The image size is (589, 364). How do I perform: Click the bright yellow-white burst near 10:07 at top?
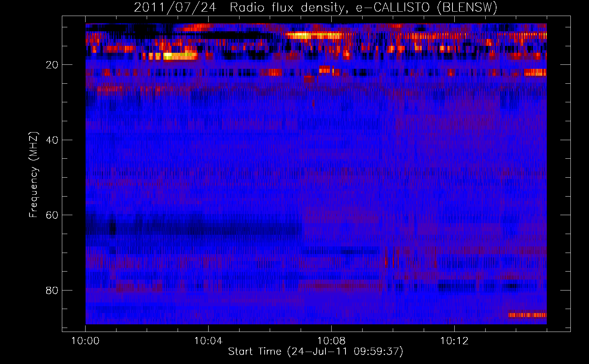(x=313, y=35)
